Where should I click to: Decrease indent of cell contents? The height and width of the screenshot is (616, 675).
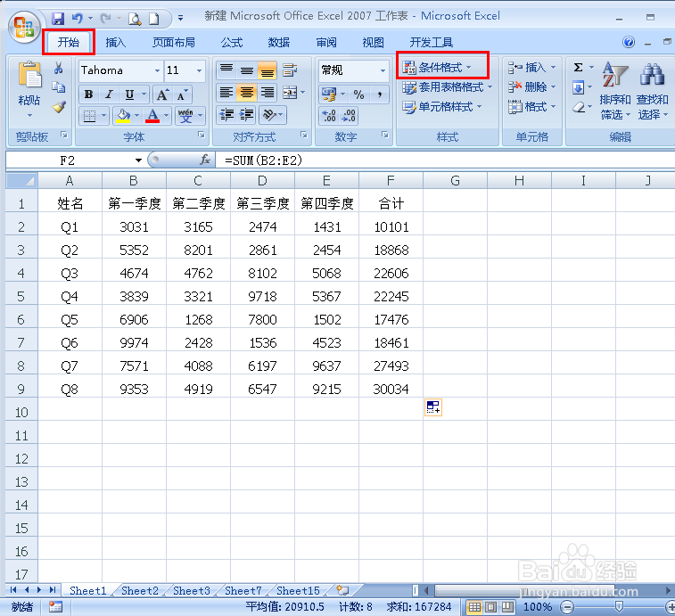coord(226,115)
